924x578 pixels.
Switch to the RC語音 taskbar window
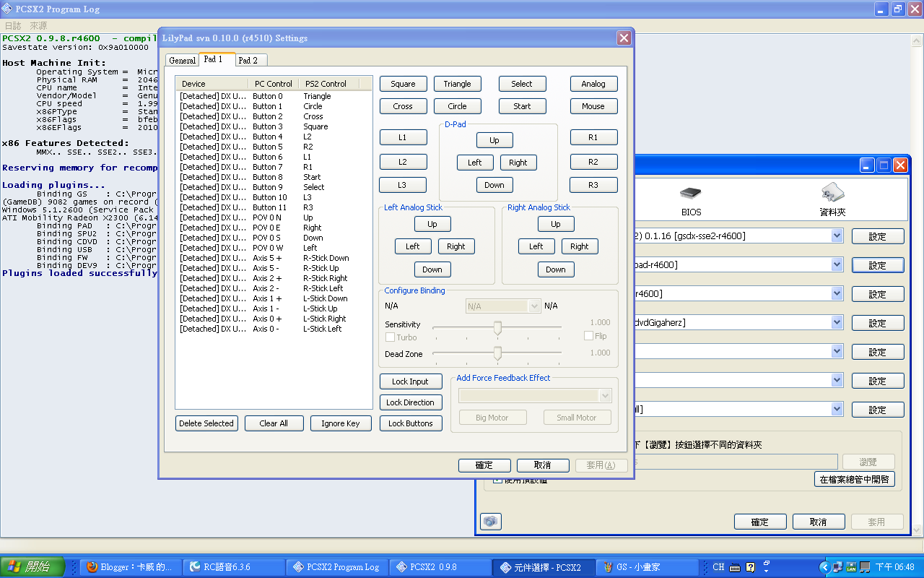coord(234,567)
